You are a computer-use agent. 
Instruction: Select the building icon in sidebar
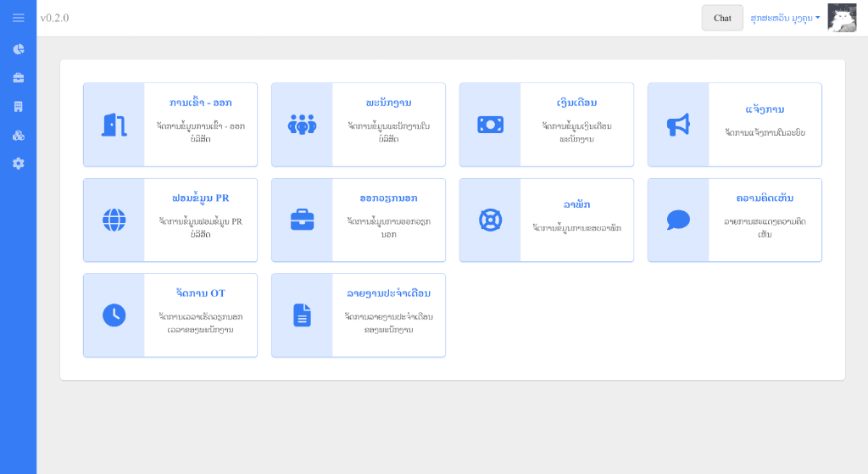pyautogui.click(x=19, y=107)
